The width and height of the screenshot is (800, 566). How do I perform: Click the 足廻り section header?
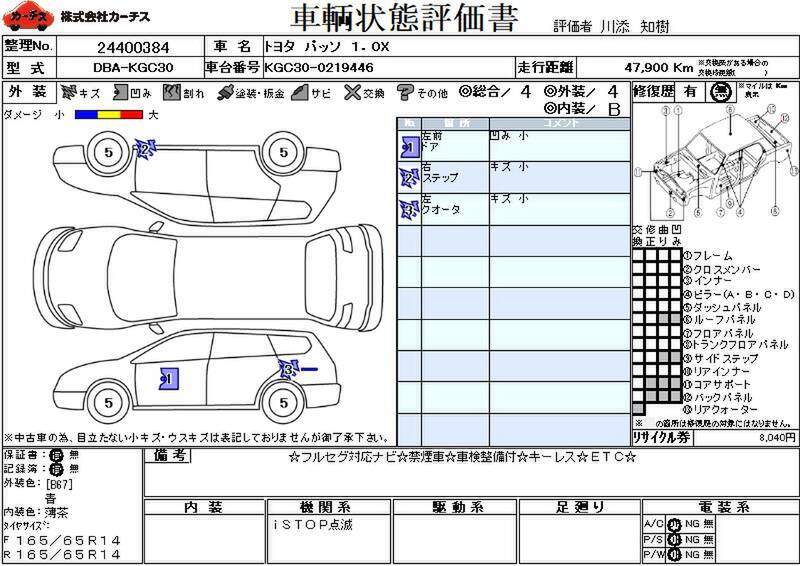pyautogui.click(x=580, y=507)
